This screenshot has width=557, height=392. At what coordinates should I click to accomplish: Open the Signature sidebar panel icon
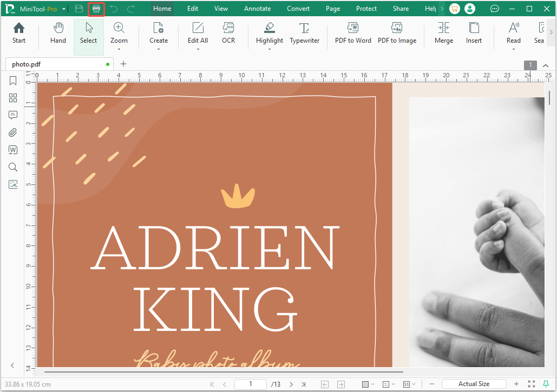[13, 184]
